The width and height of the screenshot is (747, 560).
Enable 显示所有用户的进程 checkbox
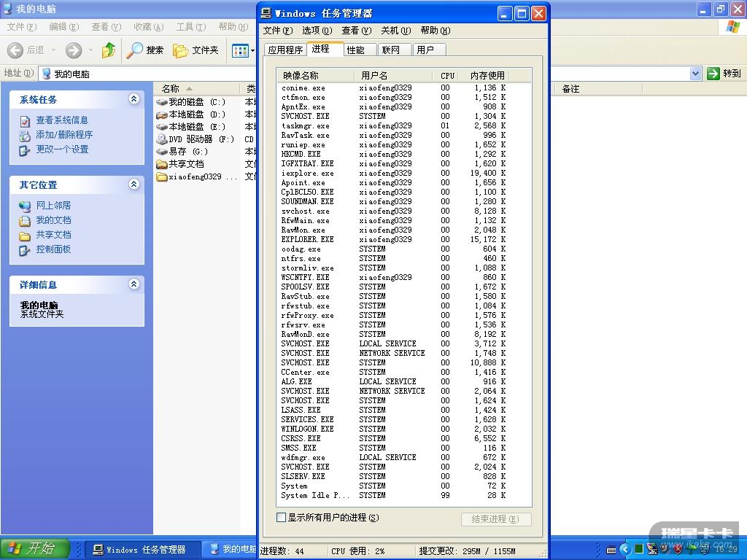281,517
